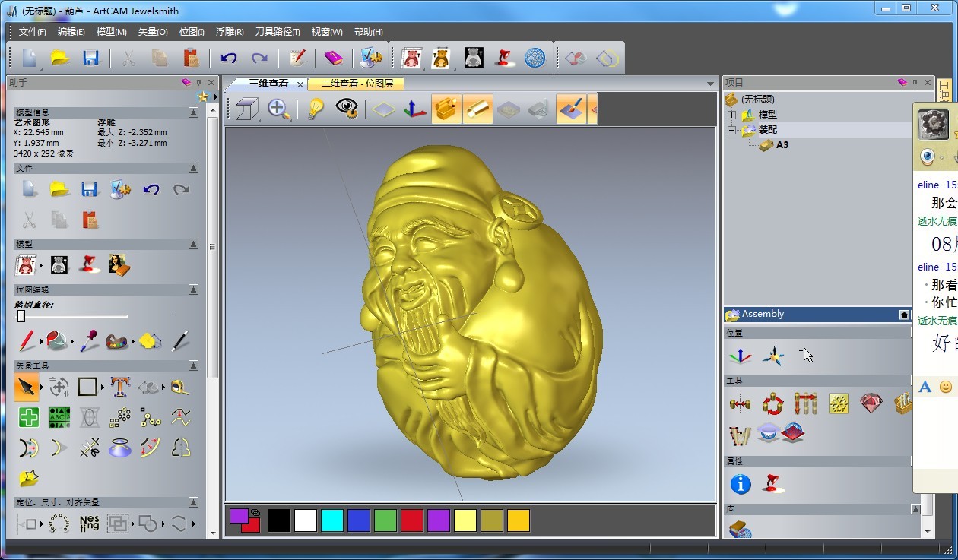Collapse the 定位、尺寸、对齐矢量 section
The width and height of the screenshot is (958, 560).
(193, 502)
